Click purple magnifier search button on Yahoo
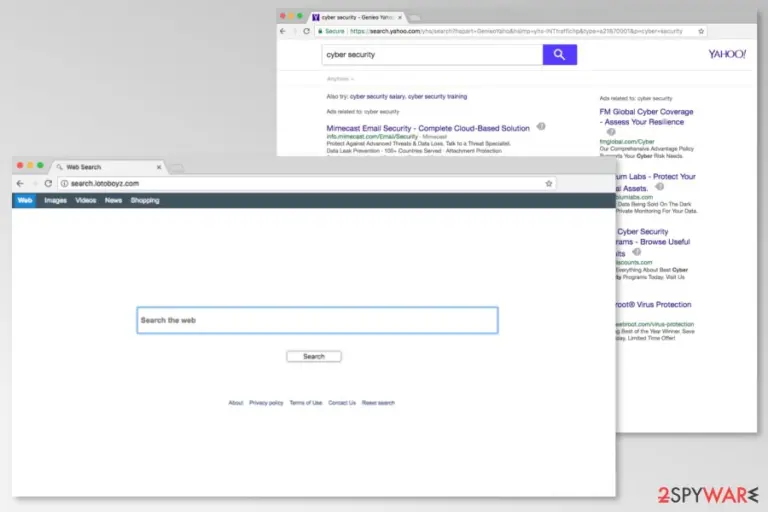The image size is (768, 512). coord(560,54)
